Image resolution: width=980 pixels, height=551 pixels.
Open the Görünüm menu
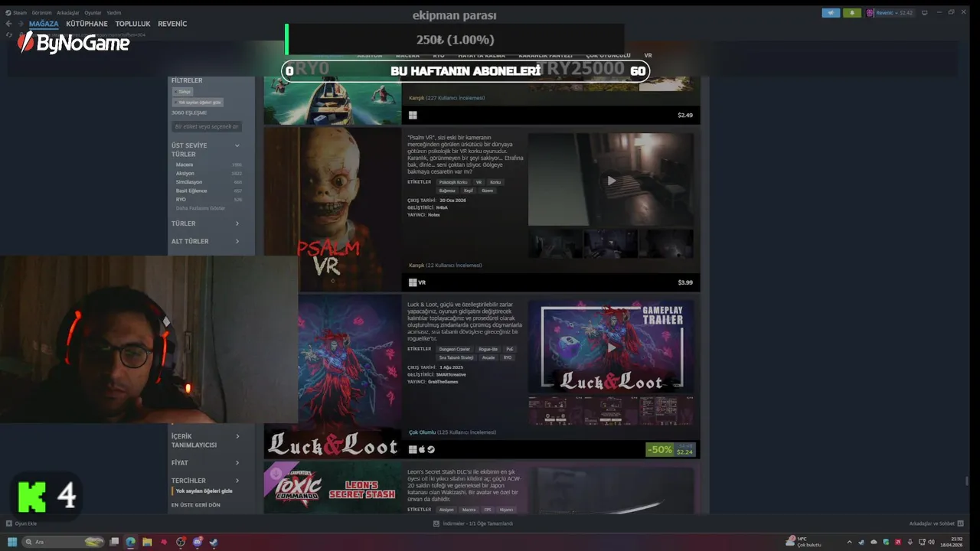tap(41, 13)
